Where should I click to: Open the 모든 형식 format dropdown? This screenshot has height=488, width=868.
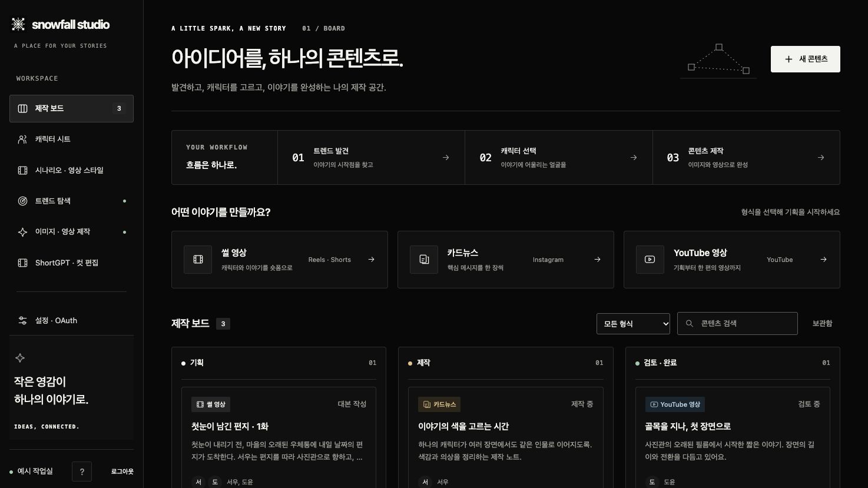(633, 324)
